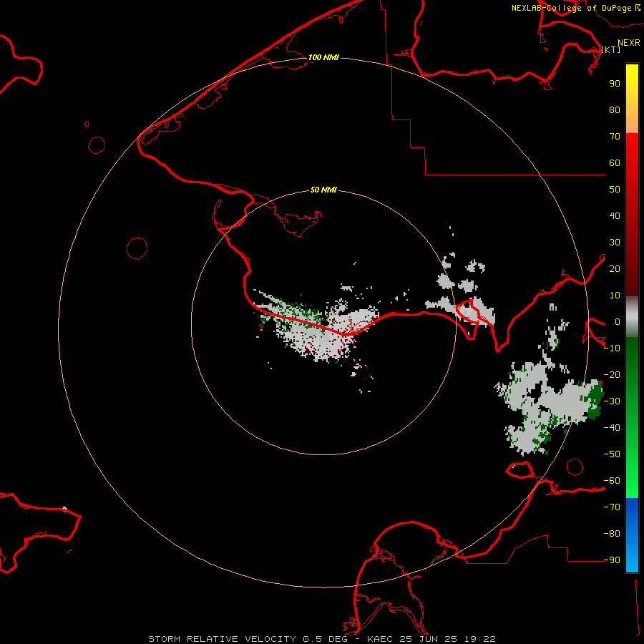Select the -10 value on velocity scale

click(612, 348)
